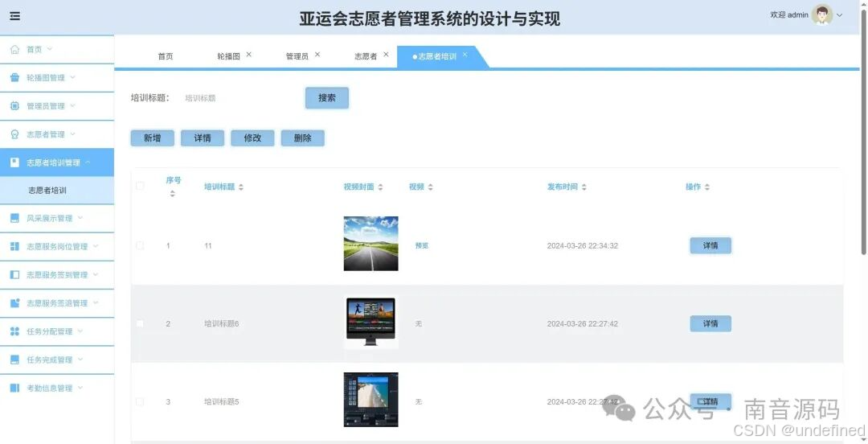Close the 志愿者培训 tab
This screenshot has width=868, height=444.
(465, 55)
